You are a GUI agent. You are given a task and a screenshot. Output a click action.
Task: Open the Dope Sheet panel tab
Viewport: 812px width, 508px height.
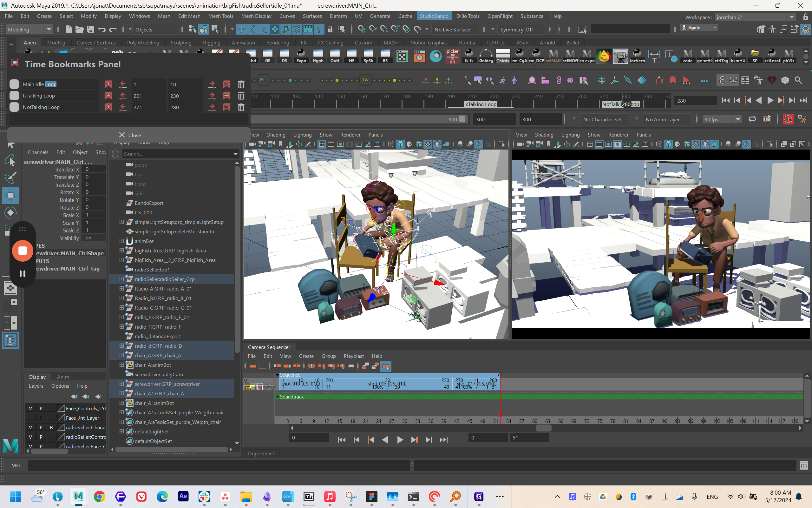pos(261,453)
